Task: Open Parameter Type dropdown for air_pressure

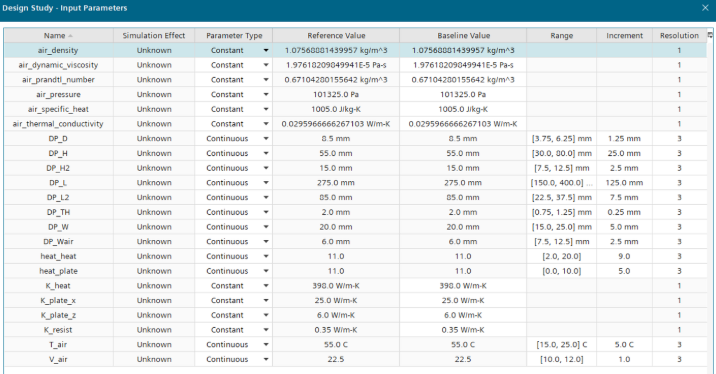Action: [266, 95]
